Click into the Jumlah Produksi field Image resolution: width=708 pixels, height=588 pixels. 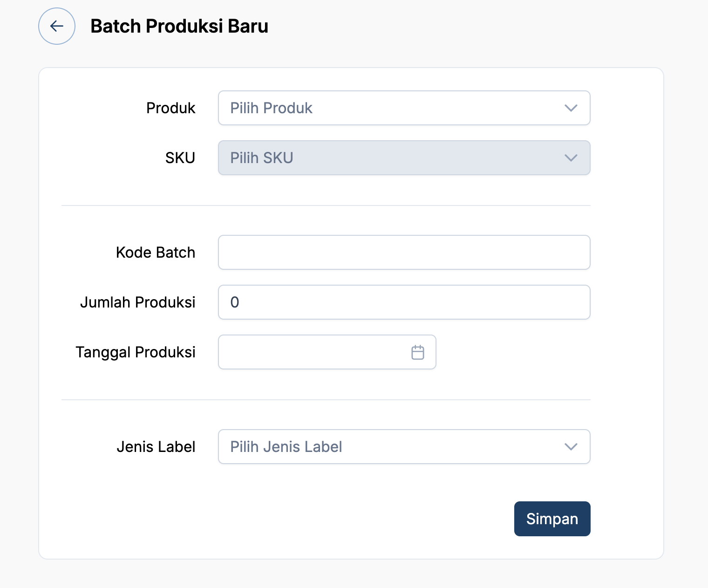tap(404, 302)
